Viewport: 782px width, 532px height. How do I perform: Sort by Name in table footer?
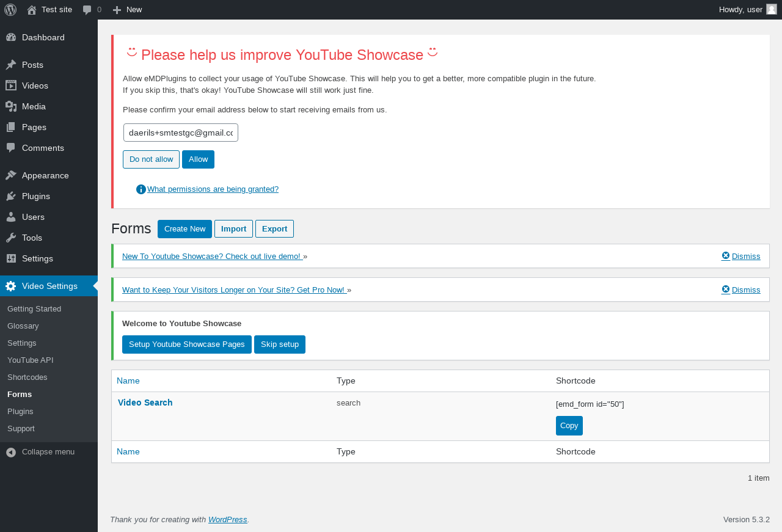(x=128, y=452)
